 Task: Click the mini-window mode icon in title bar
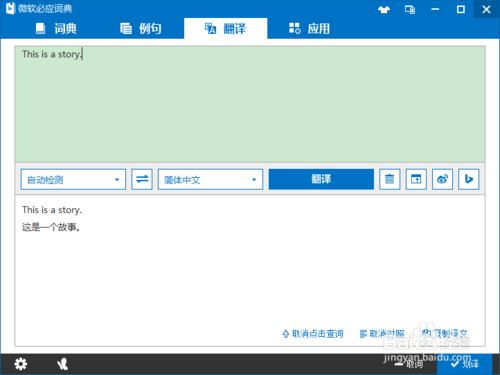click(410, 9)
